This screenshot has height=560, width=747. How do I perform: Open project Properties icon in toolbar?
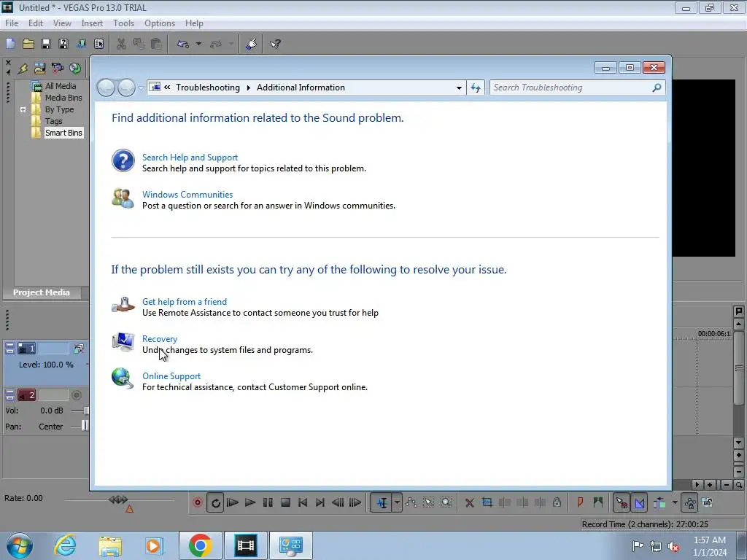[98, 44]
